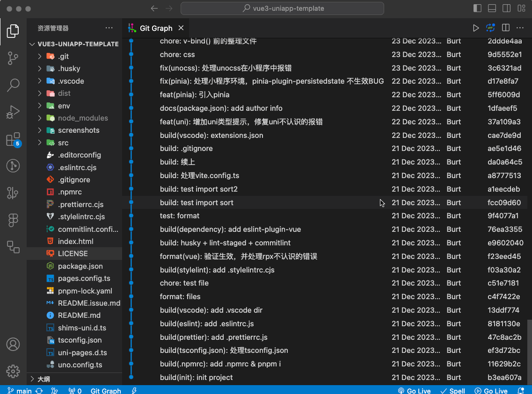
Task: Close the Git Graph tab
Action: point(181,28)
